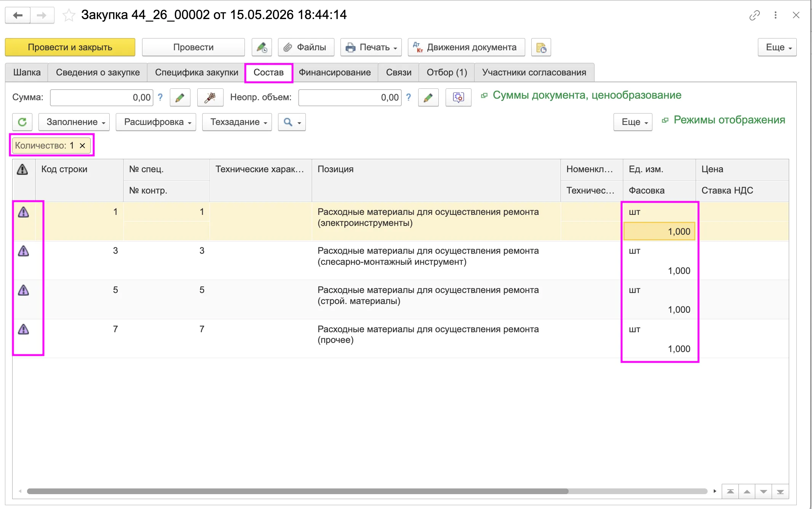Screen dimensions: 812x509
Task: Add document to favorites with the star
Action: click(x=69, y=15)
